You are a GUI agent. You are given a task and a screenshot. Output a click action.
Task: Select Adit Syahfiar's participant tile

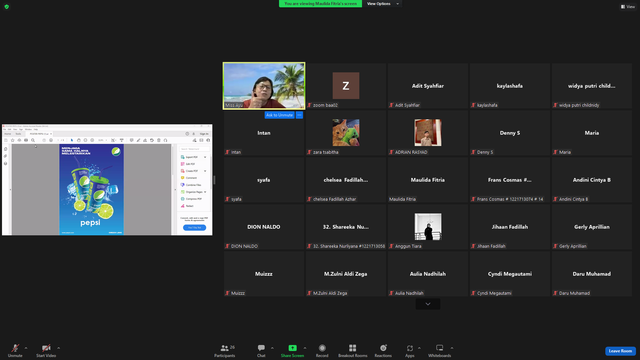(428, 86)
